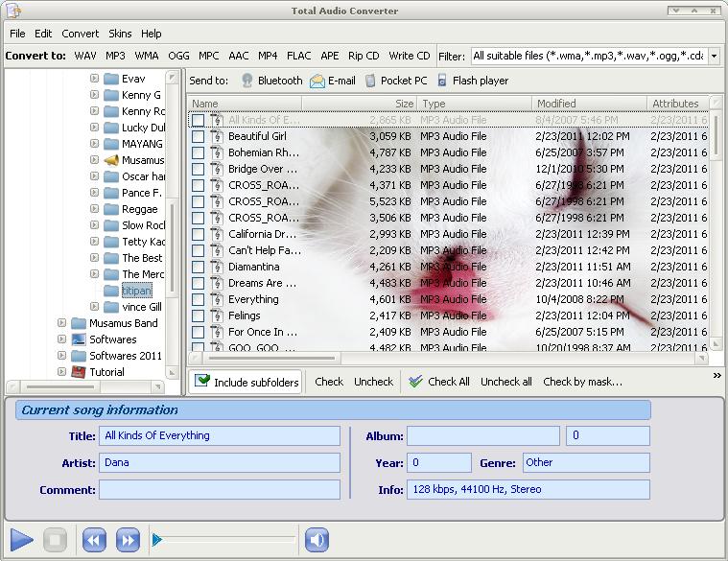This screenshot has height=561, width=728.
Task: Send to Pocket PC icon
Action: pos(370,81)
